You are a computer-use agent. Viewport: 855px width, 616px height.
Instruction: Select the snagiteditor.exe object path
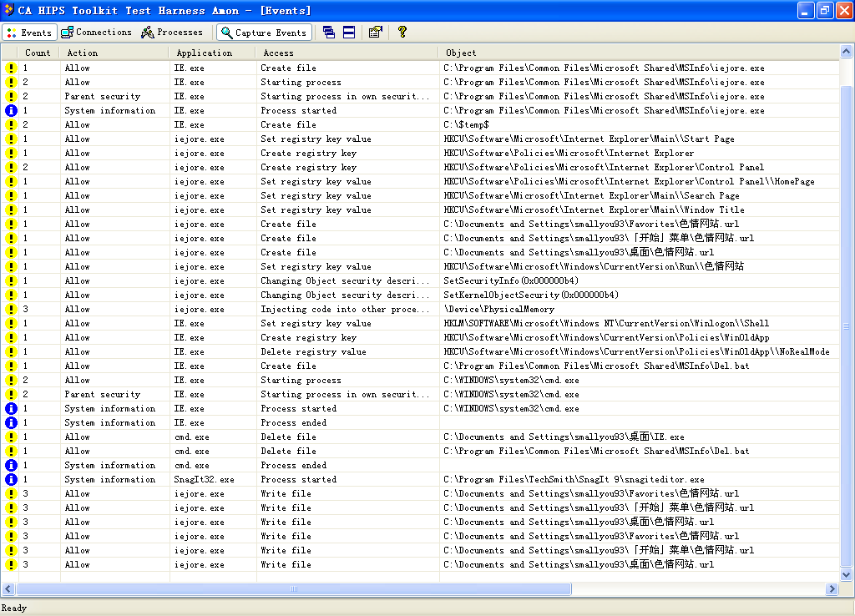point(574,479)
